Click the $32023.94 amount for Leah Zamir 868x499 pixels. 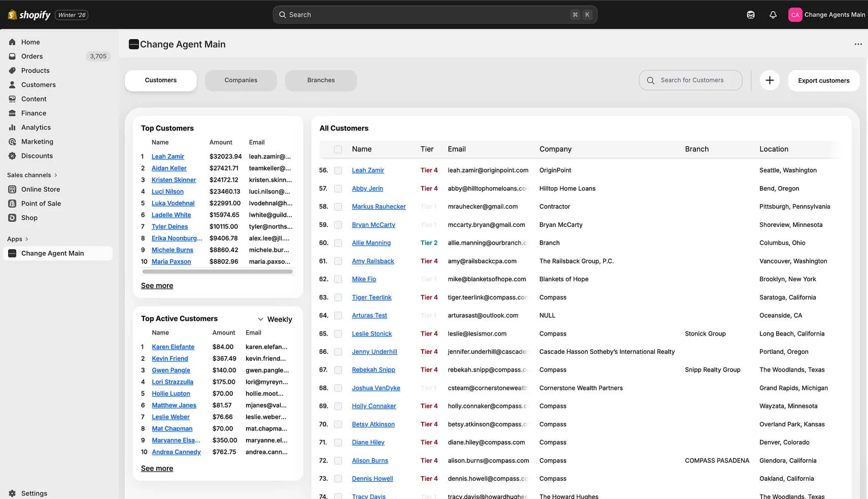(x=225, y=156)
